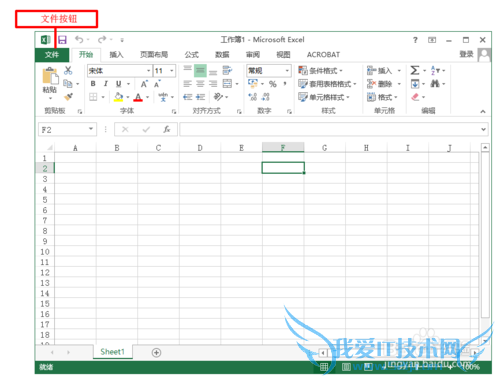Open 条件格式 conditional formatting menu

tap(320, 71)
